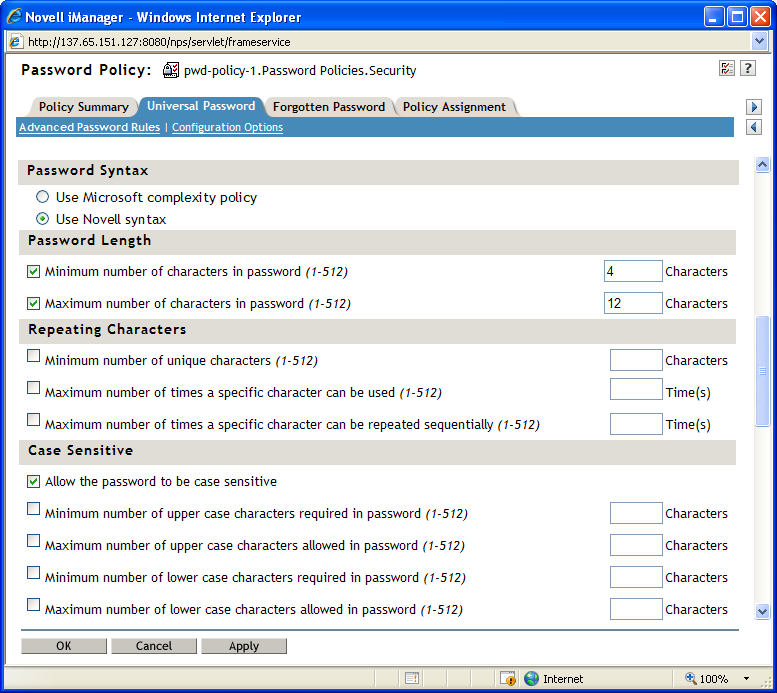This screenshot has height=693, width=777.
Task: Open the address bar dropdown arrow
Action: coord(759,42)
